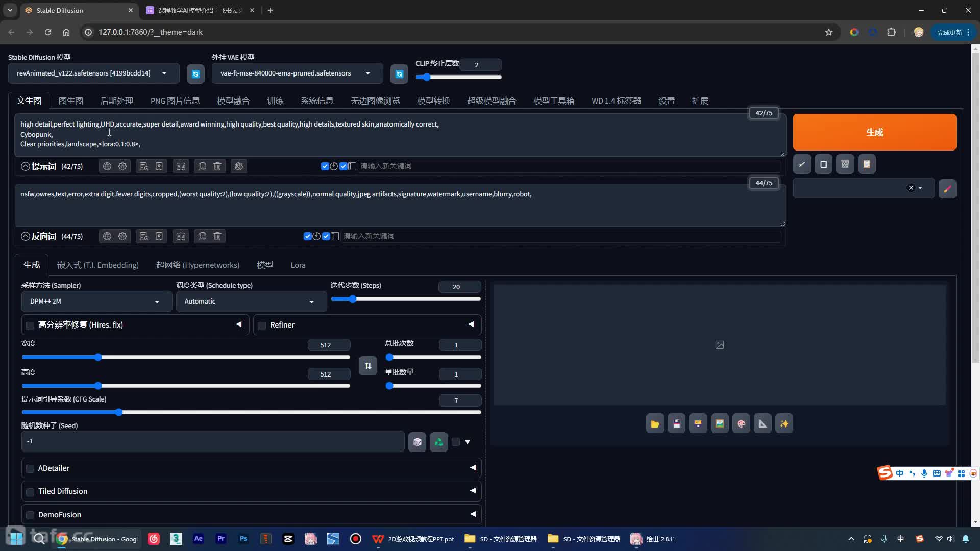Image resolution: width=980 pixels, height=551 pixels.
Task: Copy the positive prompt with the 提示词 copy icon
Action: tap(202, 166)
